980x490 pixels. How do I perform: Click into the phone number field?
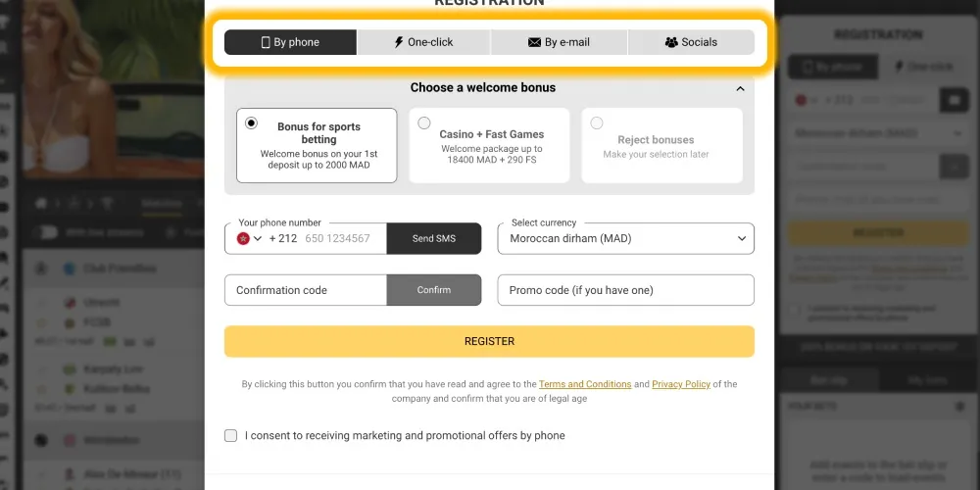(338, 238)
